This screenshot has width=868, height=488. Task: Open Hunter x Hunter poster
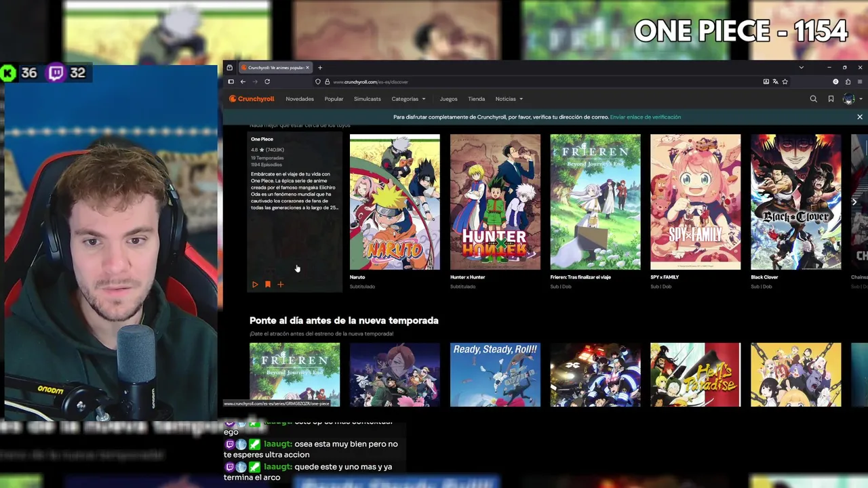tap(495, 202)
